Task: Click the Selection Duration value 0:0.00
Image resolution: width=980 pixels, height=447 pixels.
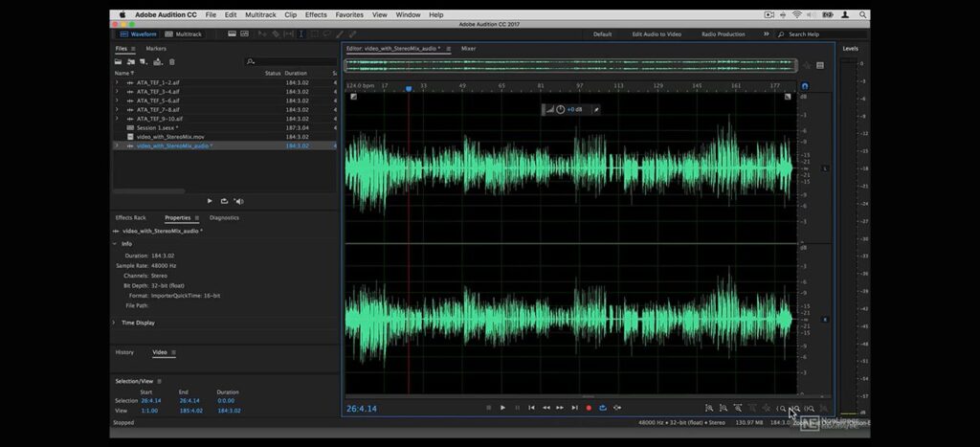Action: click(226, 401)
